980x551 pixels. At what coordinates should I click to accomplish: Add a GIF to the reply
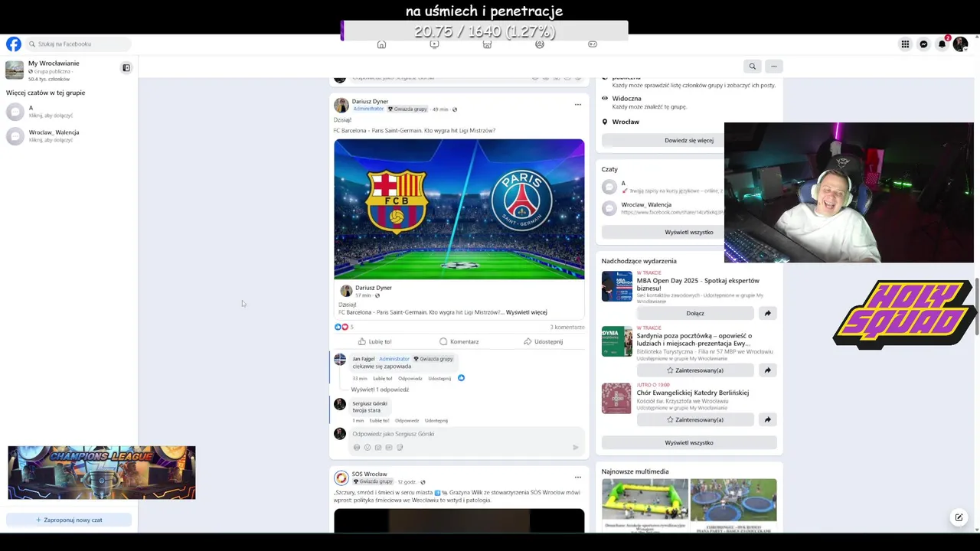[389, 447]
